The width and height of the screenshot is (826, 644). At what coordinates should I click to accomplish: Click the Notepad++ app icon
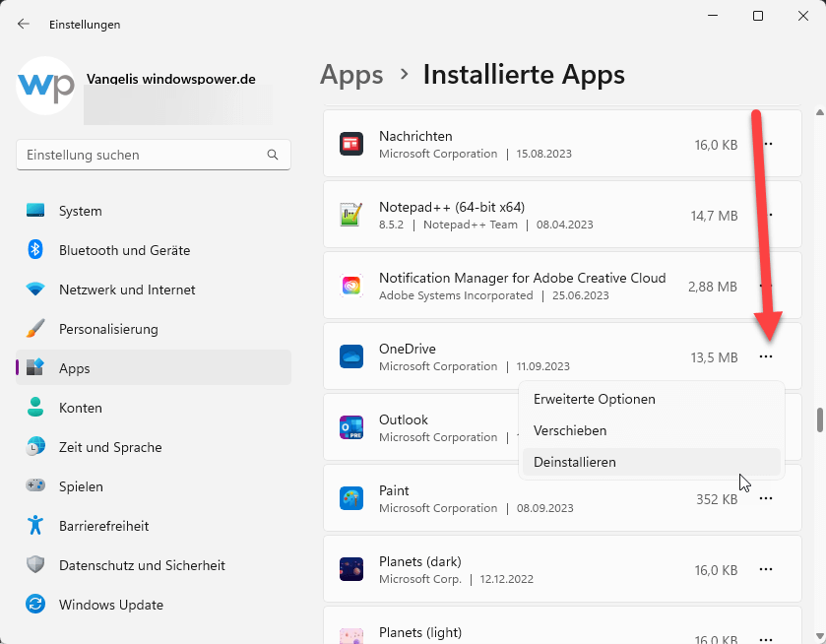point(351,215)
